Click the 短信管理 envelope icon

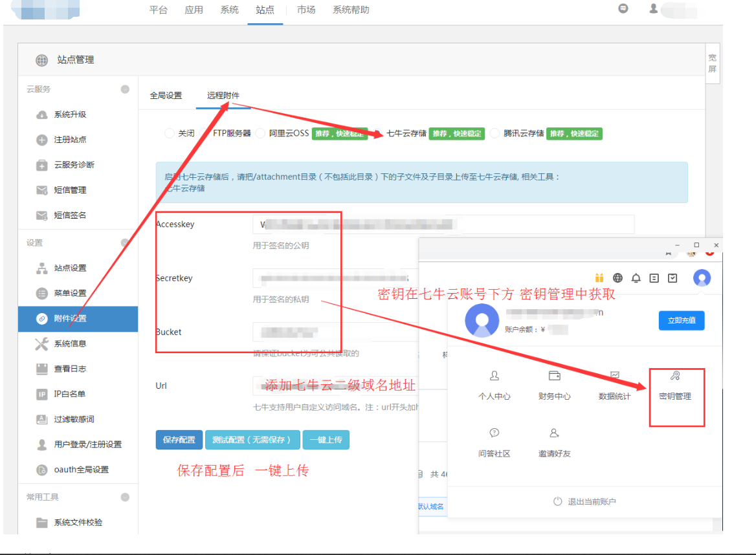click(x=42, y=190)
